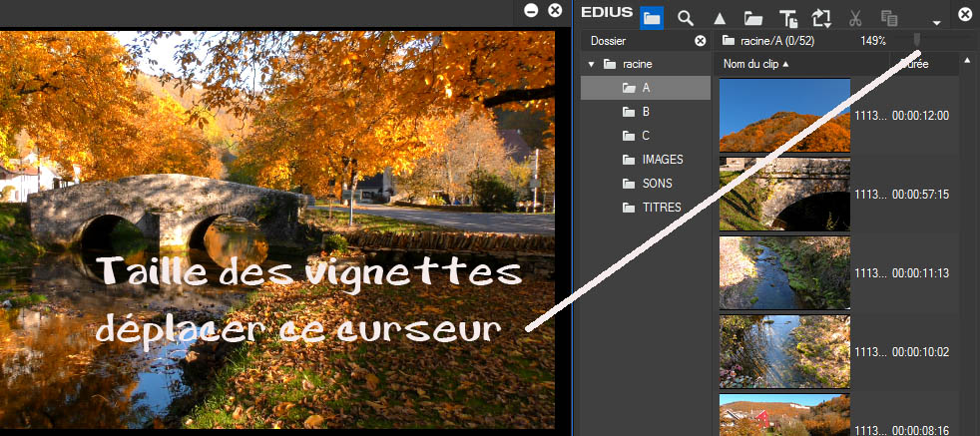Open the bin search magnifier

click(686, 18)
